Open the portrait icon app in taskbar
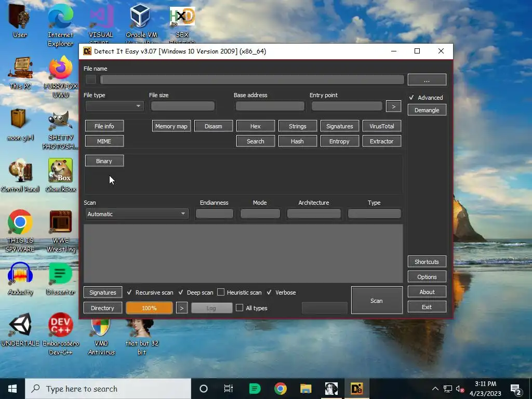Viewport: 532px width, 399px height. tap(331, 389)
